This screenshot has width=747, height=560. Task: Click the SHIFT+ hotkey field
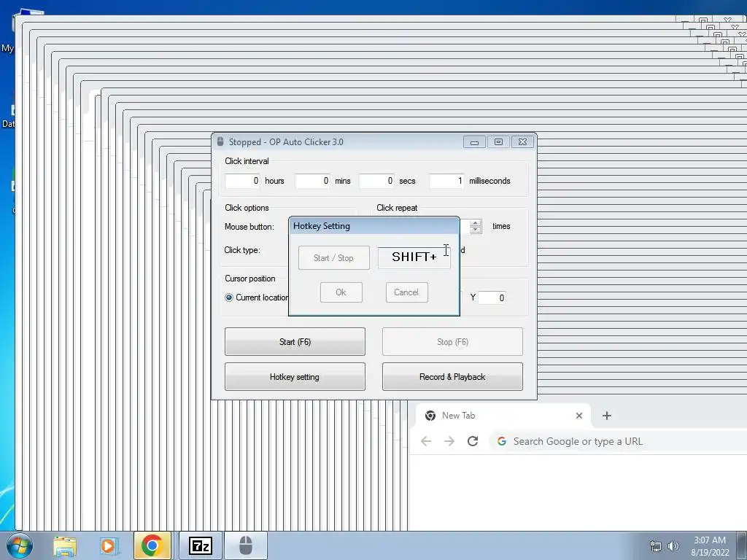[x=414, y=257]
